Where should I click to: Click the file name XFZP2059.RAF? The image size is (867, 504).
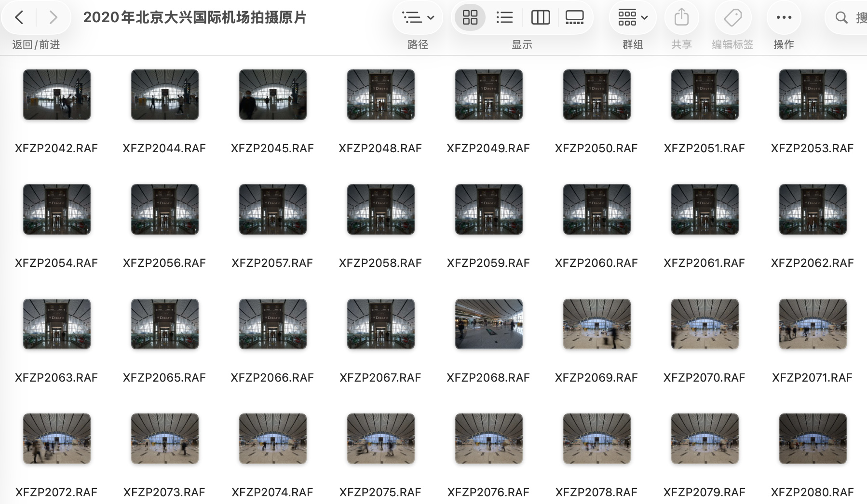(488, 263)
